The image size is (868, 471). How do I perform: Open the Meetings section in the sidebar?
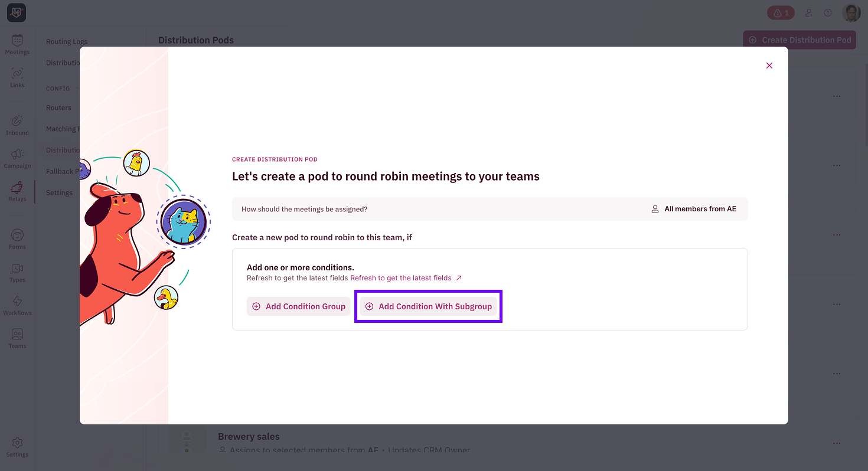[x=17, y=44]
